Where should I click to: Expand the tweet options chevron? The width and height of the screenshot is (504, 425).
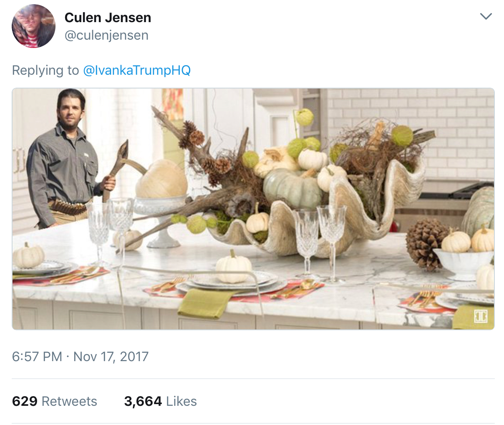486,17
